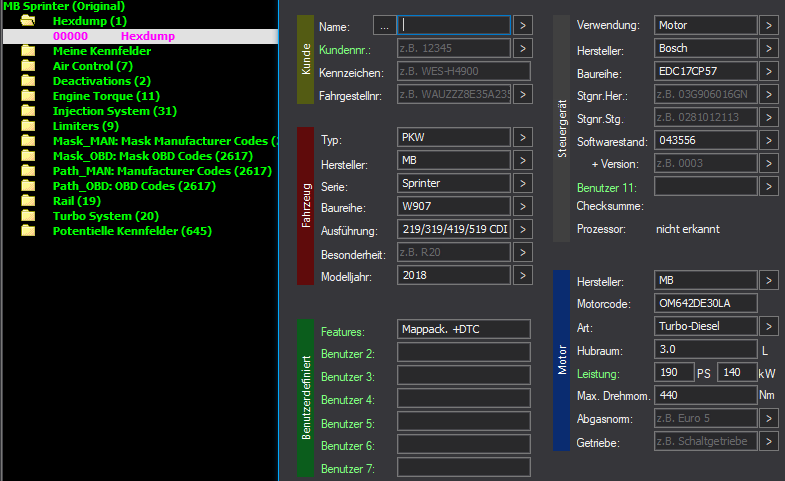Screen dimensions: 785x481
Task: Click the Motorcode field OM642DE30LA
Action: click(x=705, y=304)
